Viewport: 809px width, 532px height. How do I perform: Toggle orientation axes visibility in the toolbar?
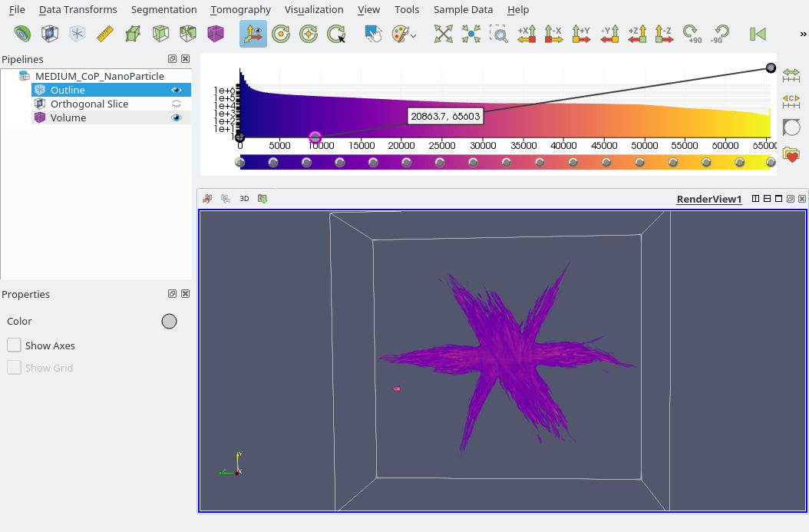tap(253, 34)
